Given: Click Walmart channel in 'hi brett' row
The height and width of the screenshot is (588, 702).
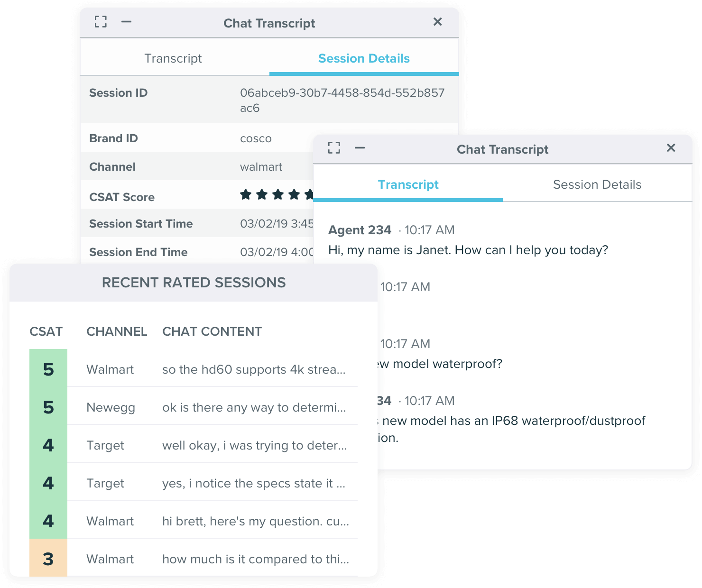Looking at the screenshot, I should (x=110, y=521).
